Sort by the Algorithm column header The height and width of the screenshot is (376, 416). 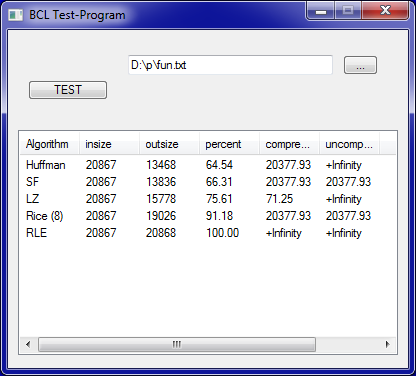50,144
